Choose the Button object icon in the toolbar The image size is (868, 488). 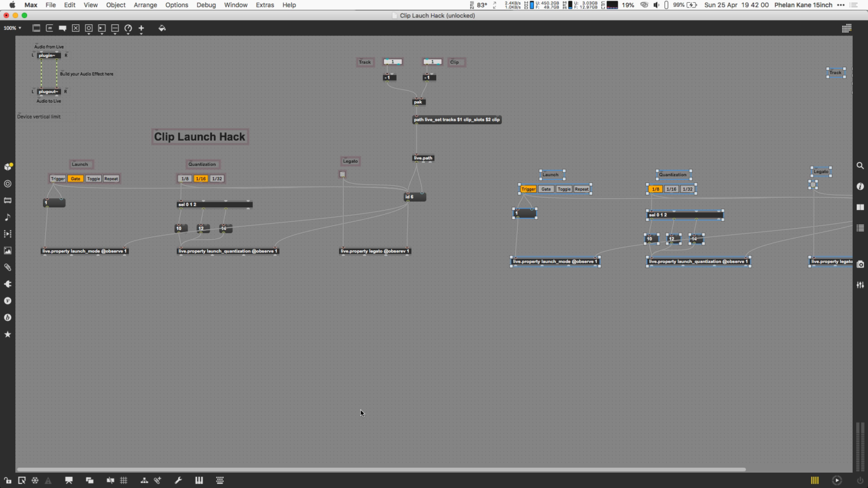[89, 28]
